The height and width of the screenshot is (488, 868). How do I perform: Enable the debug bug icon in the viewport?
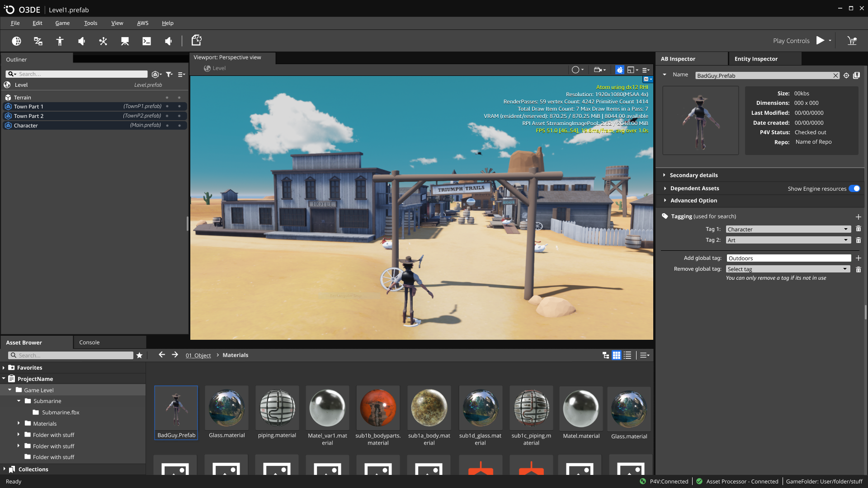619,70
